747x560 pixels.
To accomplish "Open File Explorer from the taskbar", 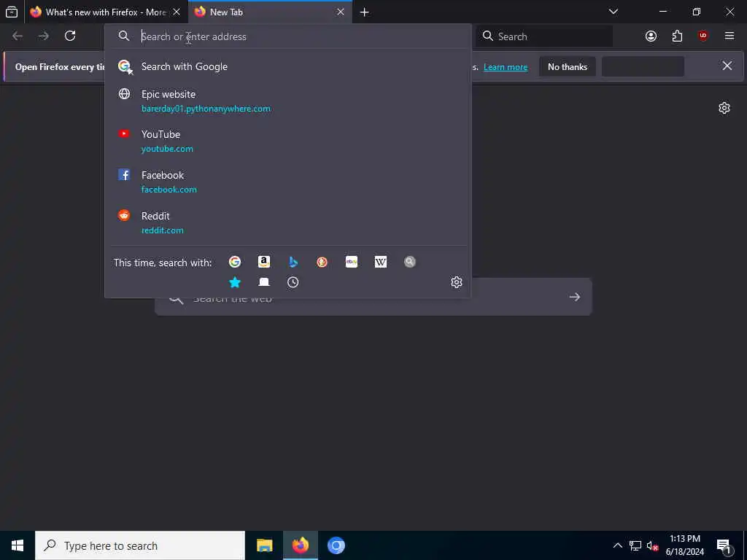I will (x=264, y=545).
